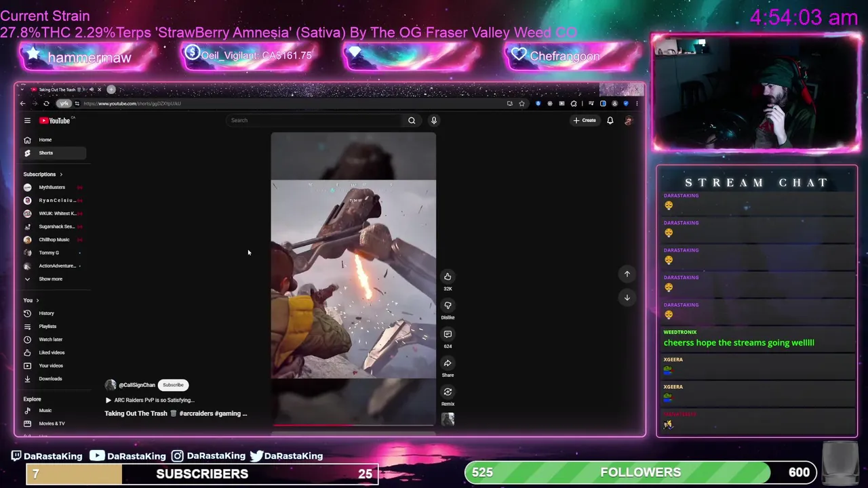Open the account avatar menu

coord(628,121)
